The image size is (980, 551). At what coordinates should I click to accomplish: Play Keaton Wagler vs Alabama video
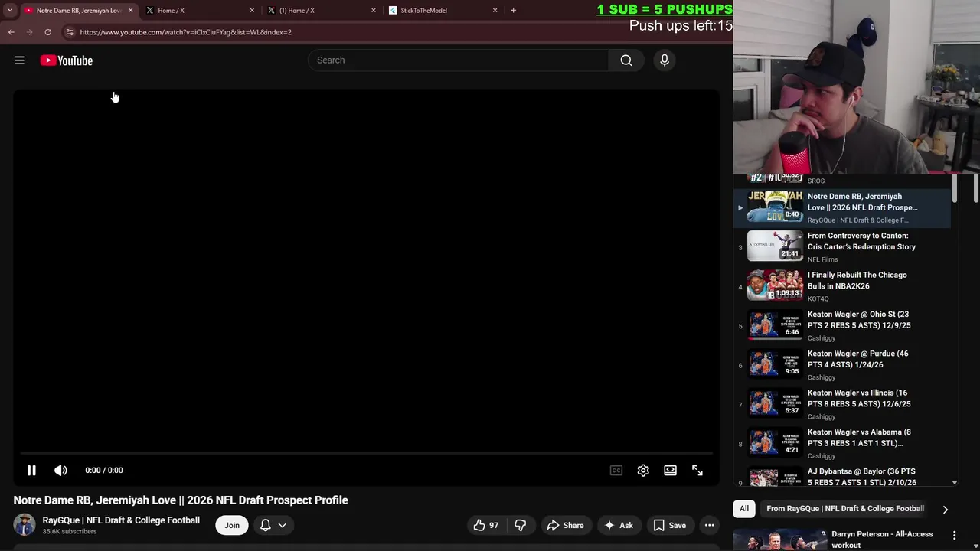pos(842,443)
